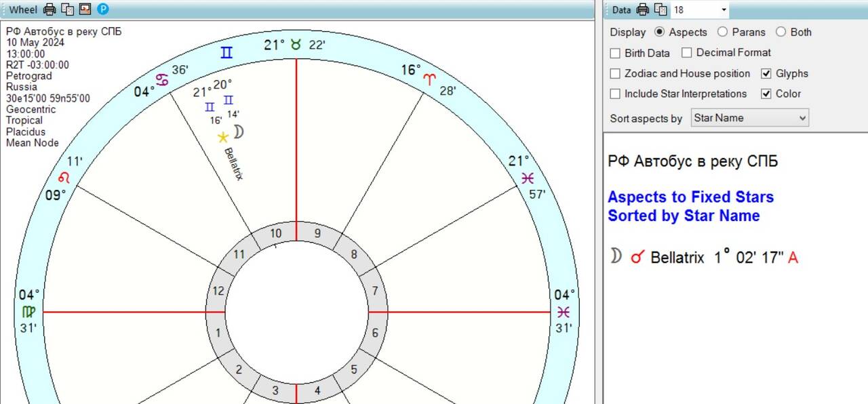Uncheck the Color checkbox
868x404 pixels.
(766, 94)
